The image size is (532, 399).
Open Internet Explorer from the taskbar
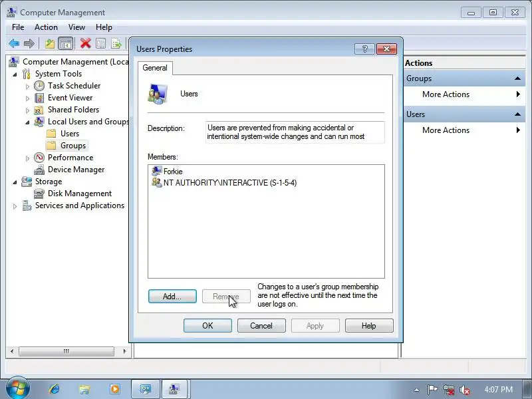coord(55,389)
